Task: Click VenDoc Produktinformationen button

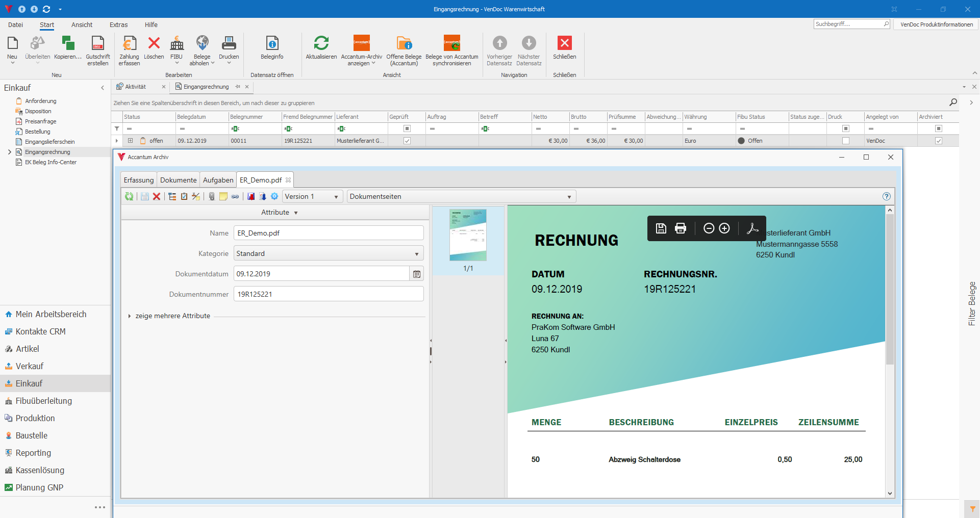Action: (936, 24)
